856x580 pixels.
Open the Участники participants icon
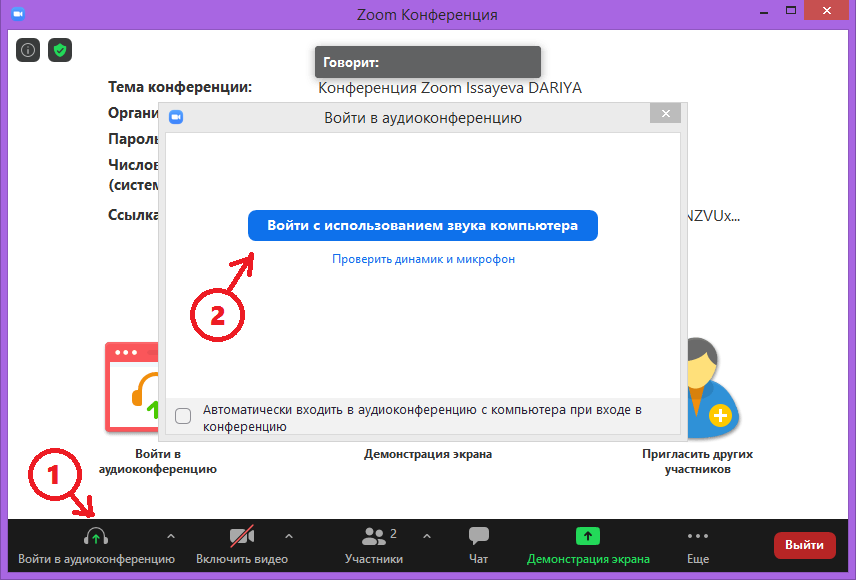374,537
